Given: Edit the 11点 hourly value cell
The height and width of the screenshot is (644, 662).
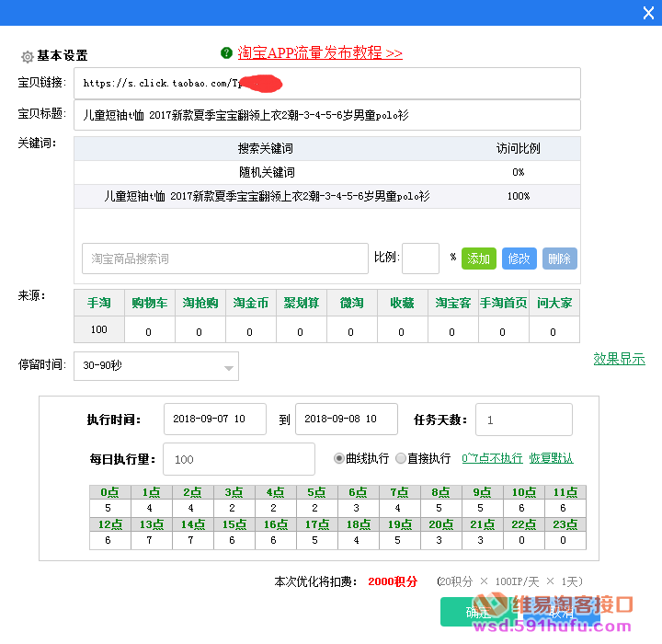Looking at the screenshot, I should click(x=565, y=508).
